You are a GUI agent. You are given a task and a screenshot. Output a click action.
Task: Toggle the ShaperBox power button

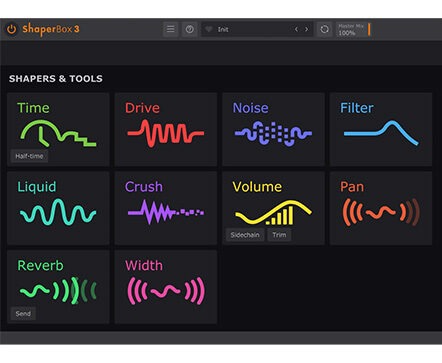[12, 29]
